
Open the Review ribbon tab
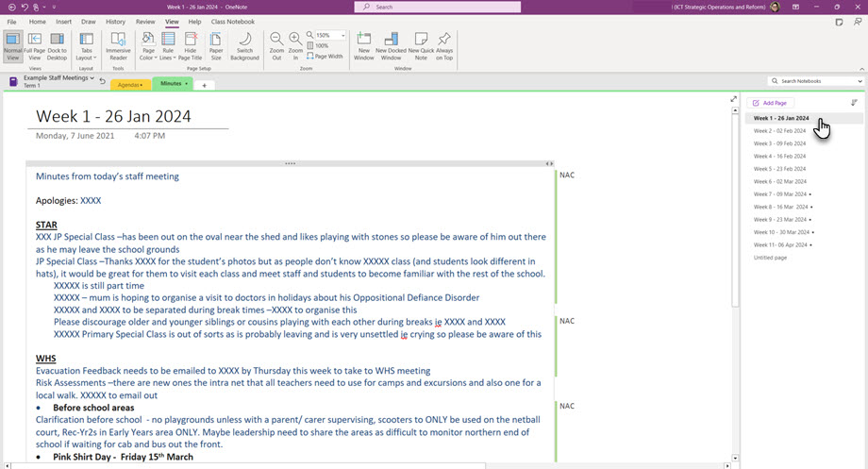(x=145, y=22)
